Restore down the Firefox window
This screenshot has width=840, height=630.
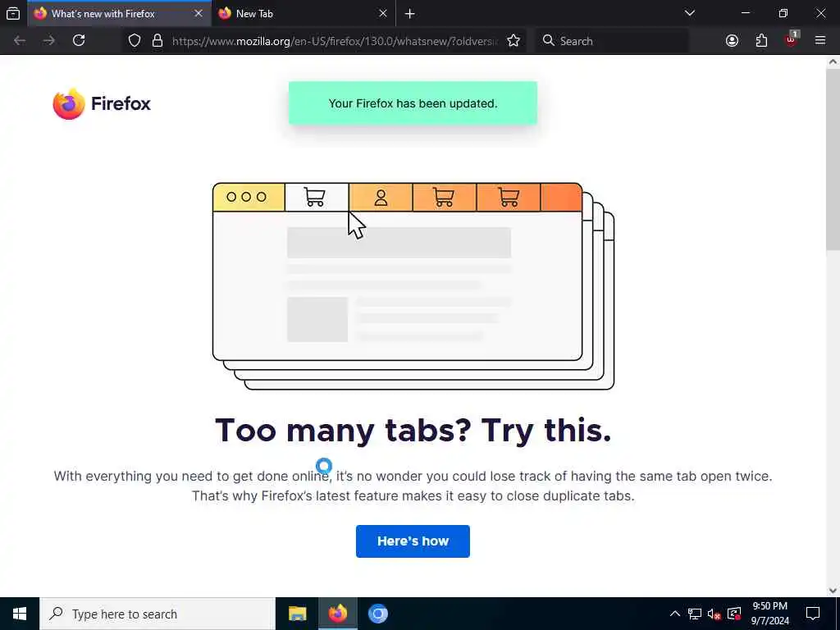pos(783,13)
